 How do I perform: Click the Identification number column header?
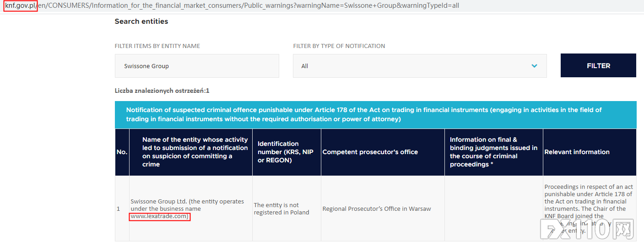[286, 152]
